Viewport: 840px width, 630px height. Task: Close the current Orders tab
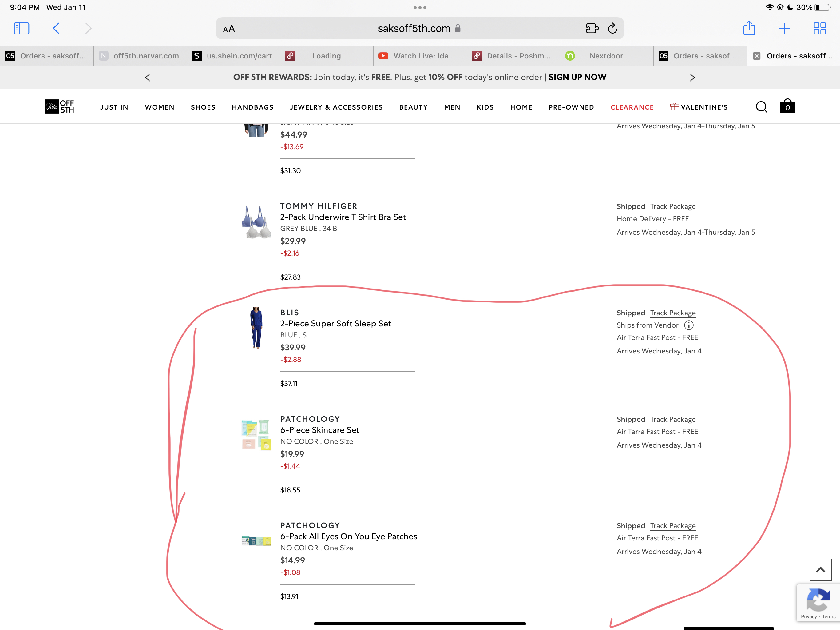pyautogui.click(x=756, y=56)
